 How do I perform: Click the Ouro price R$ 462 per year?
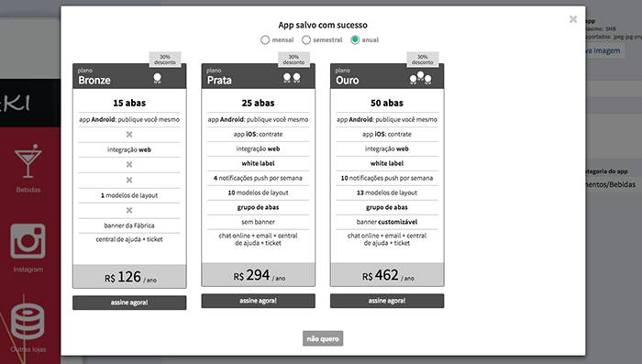(x=388, y=275)
